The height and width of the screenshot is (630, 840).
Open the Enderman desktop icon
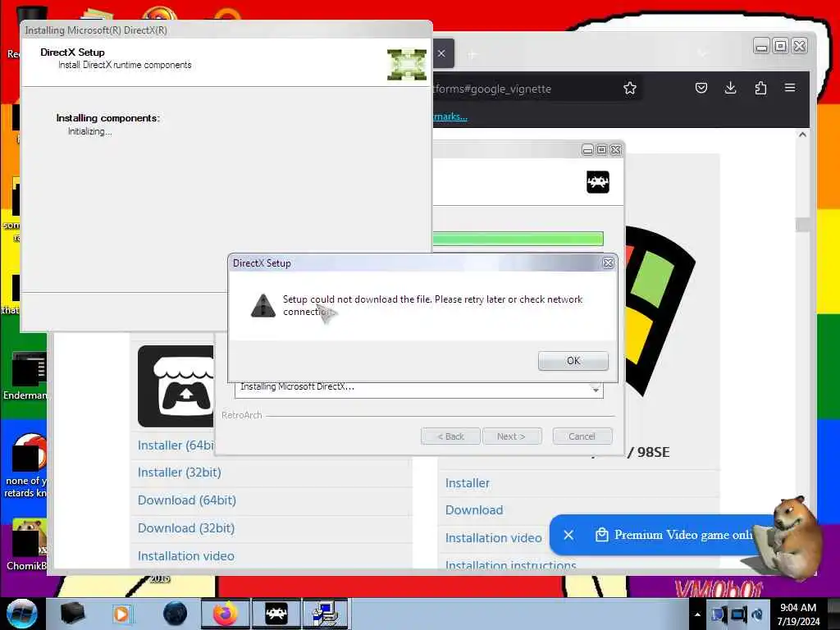pos(27,376)
